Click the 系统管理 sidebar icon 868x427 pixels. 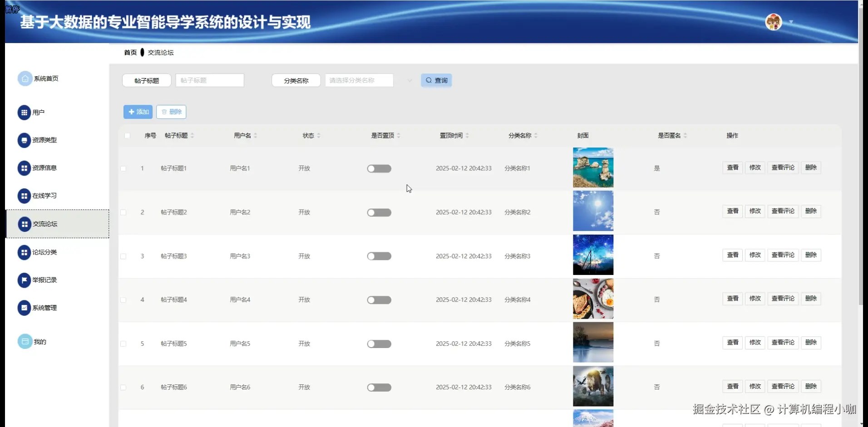[x=24, y=308]
